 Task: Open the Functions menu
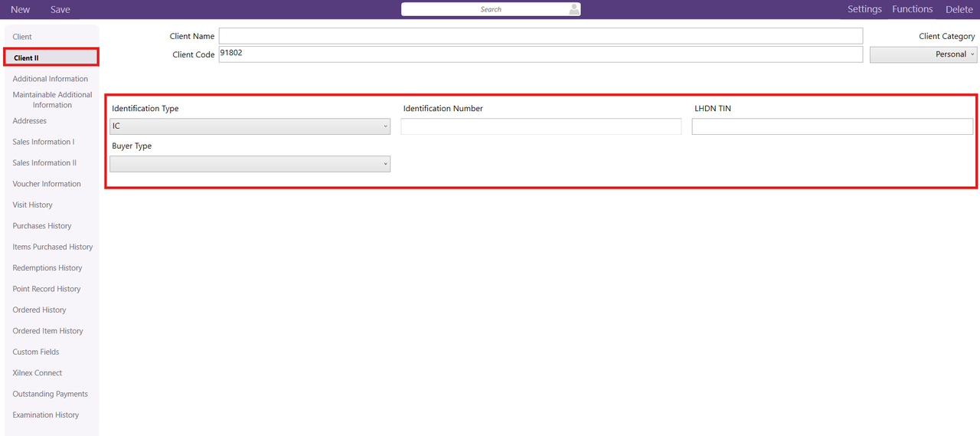coord(912,9)
